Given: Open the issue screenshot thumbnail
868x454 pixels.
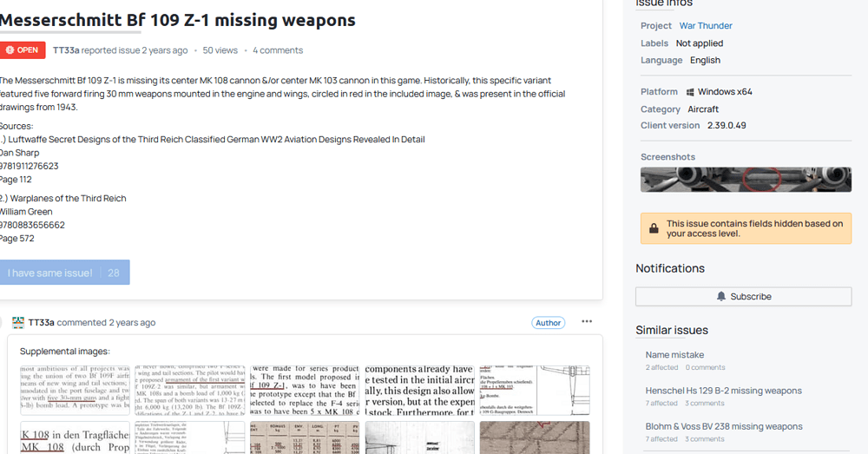Looking at the screenshot, I should pyautogui.click(x=746, y=180).
